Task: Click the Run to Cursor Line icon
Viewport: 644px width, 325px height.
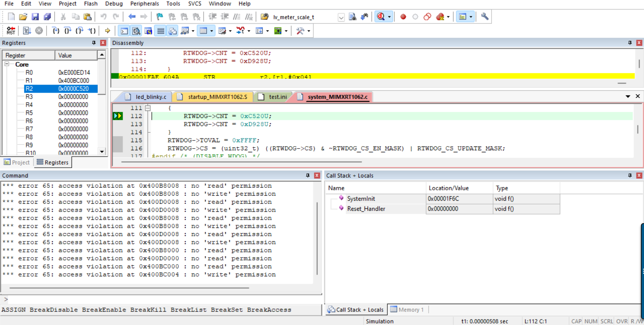Action: (x=92, y=31)
